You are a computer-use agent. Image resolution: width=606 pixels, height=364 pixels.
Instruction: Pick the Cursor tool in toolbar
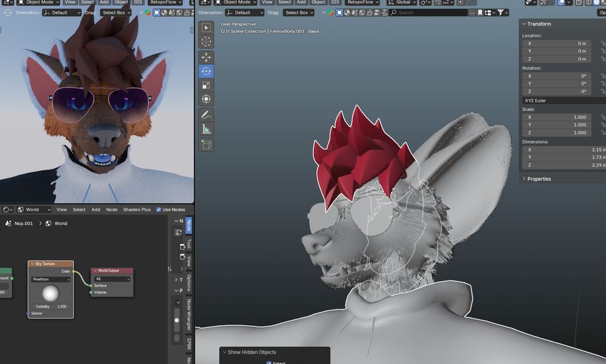pyautogui.click(x=206, y=42)
